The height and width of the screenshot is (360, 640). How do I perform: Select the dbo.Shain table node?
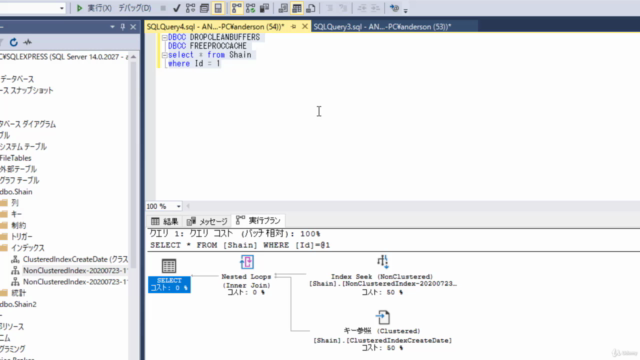pos(16,192)
